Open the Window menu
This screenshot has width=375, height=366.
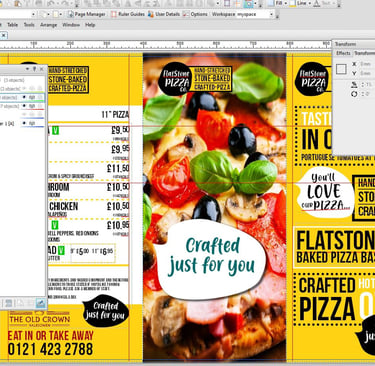(71, 25)
